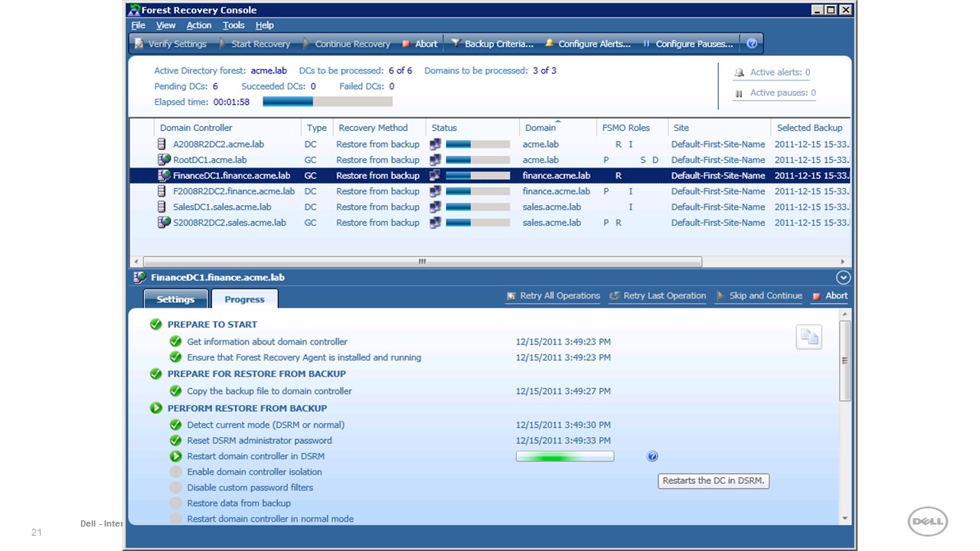
Task: Click help icon next to DSRM restart step
Action: (x=652, y=456)
